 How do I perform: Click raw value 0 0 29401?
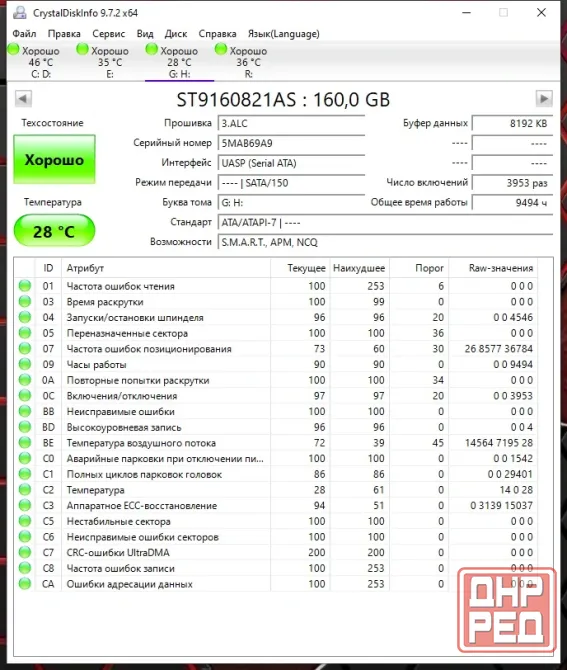point(510,474)
